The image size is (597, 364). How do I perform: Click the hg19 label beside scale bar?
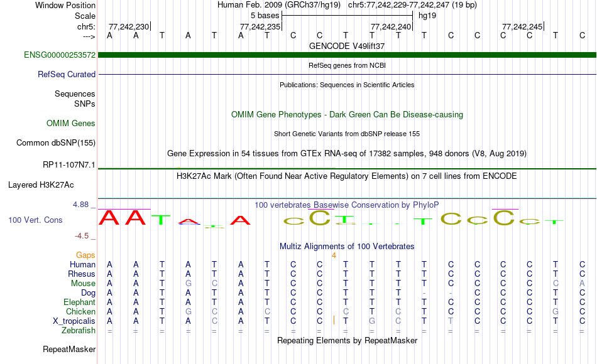point(427,16)
